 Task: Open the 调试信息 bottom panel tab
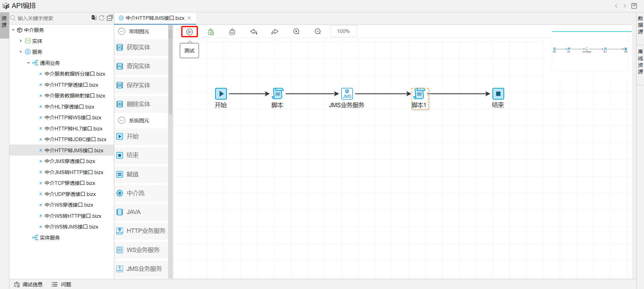29,284
